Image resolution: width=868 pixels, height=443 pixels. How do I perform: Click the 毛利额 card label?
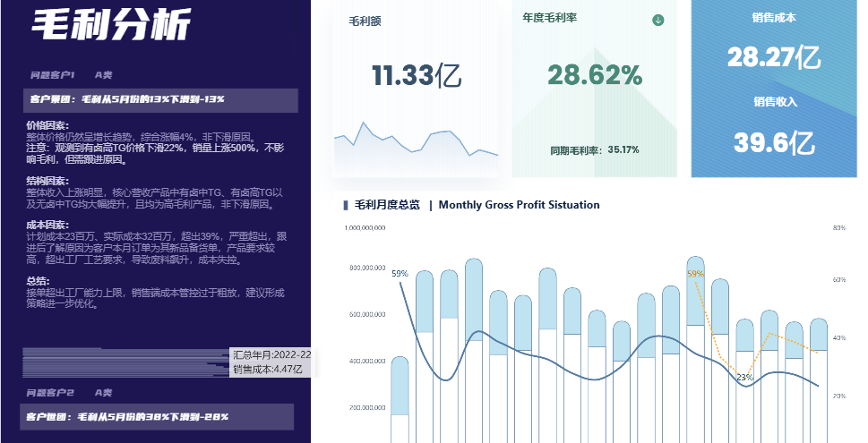pos(365,21)
